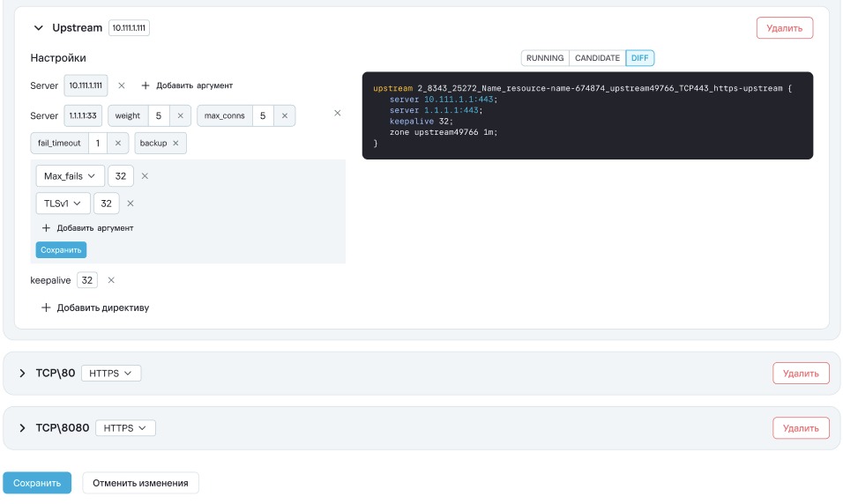
Task: Click the upstream name line in code
Action: tap(582, 88)
